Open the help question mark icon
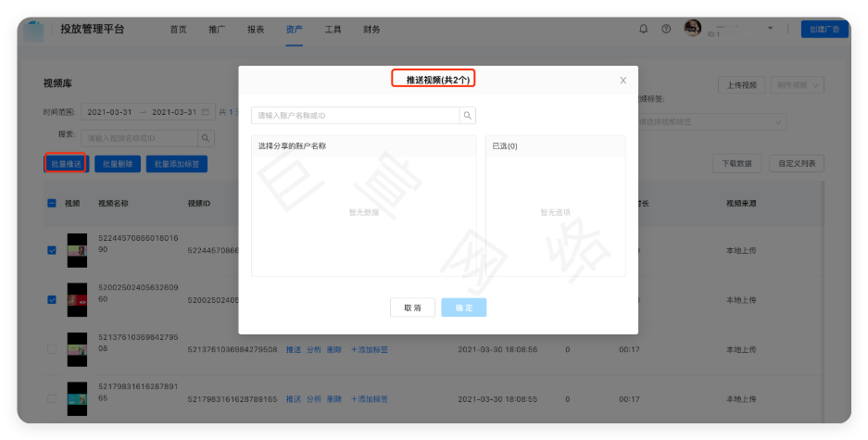This screenshot has width=868, height=440. pos(666,29)
